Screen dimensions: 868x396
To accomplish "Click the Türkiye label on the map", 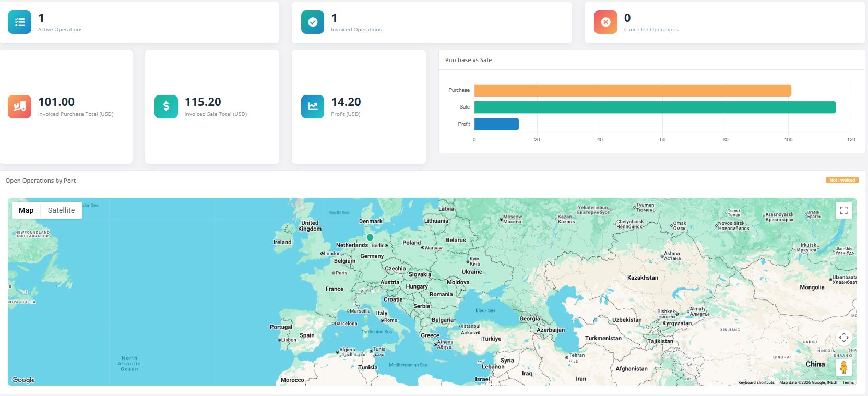I will [491, 339].
